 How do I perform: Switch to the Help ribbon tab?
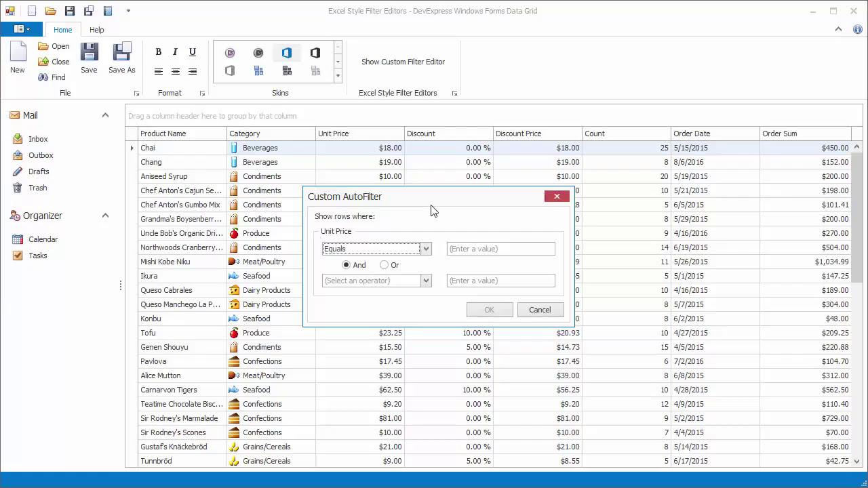(97, 30)
